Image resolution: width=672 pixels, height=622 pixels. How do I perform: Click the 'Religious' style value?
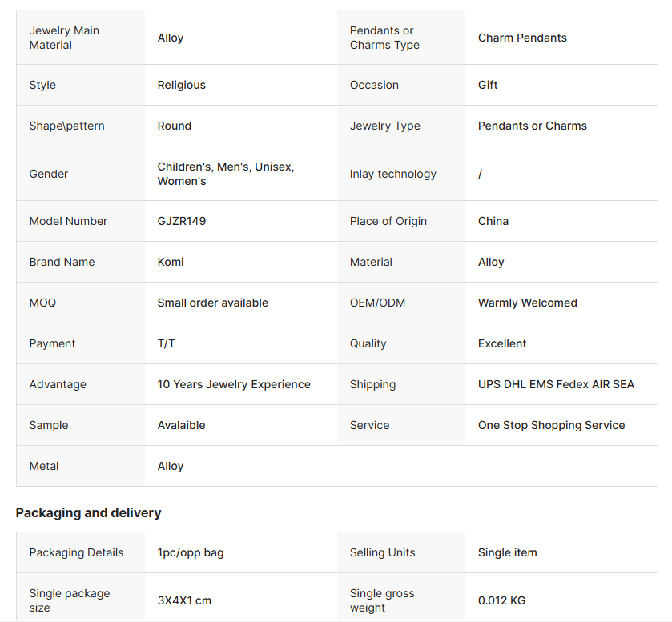point(182,85)
